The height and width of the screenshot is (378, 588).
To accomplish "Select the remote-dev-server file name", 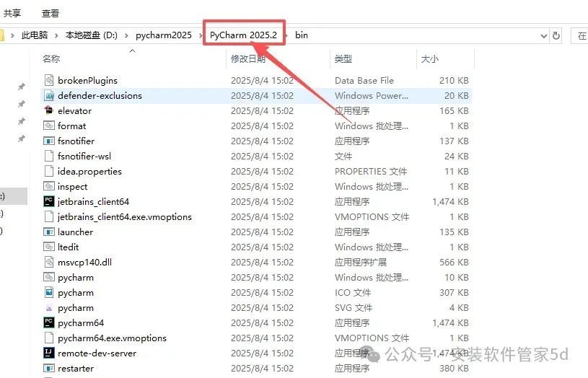I will coord(97,353).
